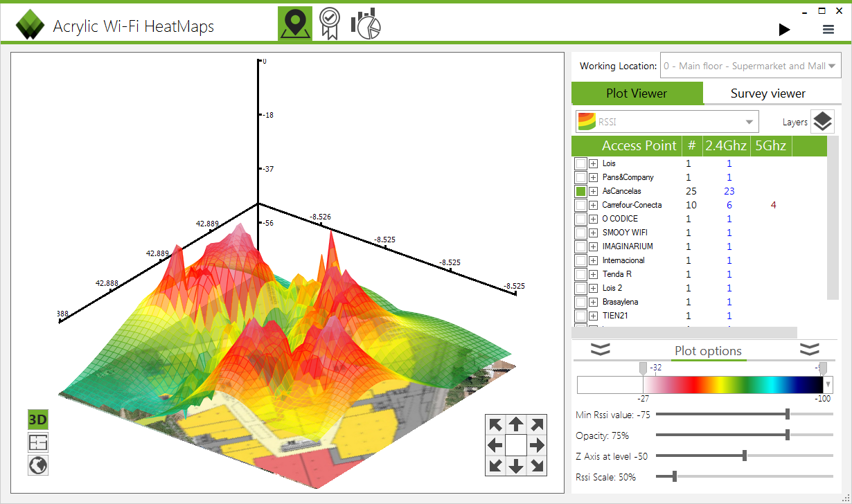Screen dimensions: 852x504
Task: Click the Min Rssi value slider handle
Action: [788, 414]
